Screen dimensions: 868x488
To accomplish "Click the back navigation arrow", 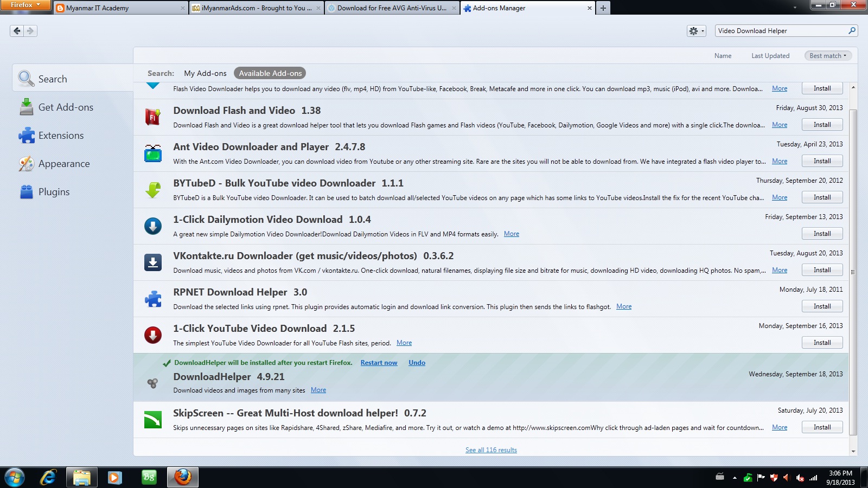I will tap(16, 31).
